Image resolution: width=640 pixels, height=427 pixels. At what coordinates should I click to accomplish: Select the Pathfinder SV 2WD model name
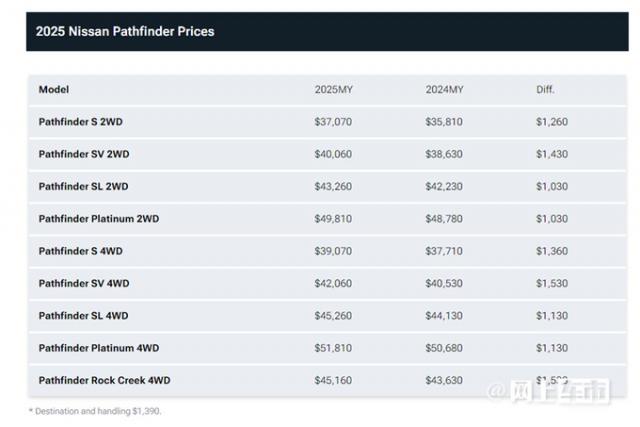pyautogui.click(x=84, y=154)
